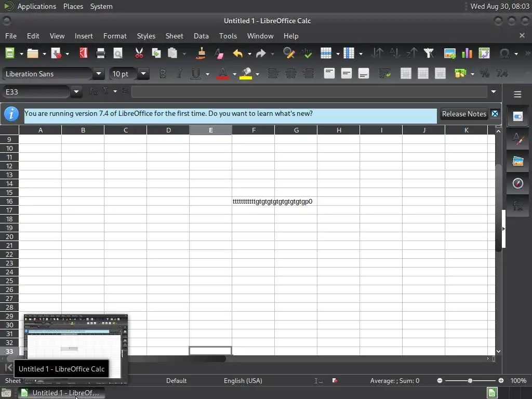Click the Paste clipboard icon
The width and height of the screenshot is (532, 399).
click(172, 54)
